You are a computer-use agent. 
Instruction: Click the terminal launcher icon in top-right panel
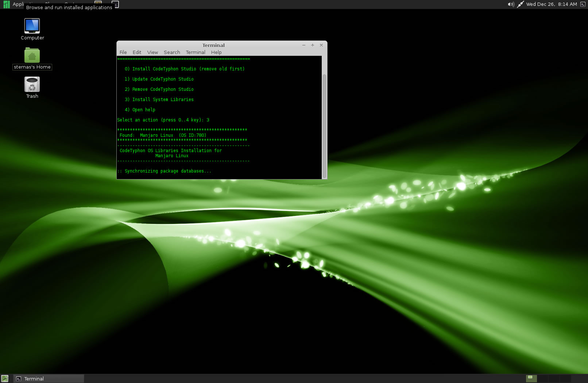[583, 4]
